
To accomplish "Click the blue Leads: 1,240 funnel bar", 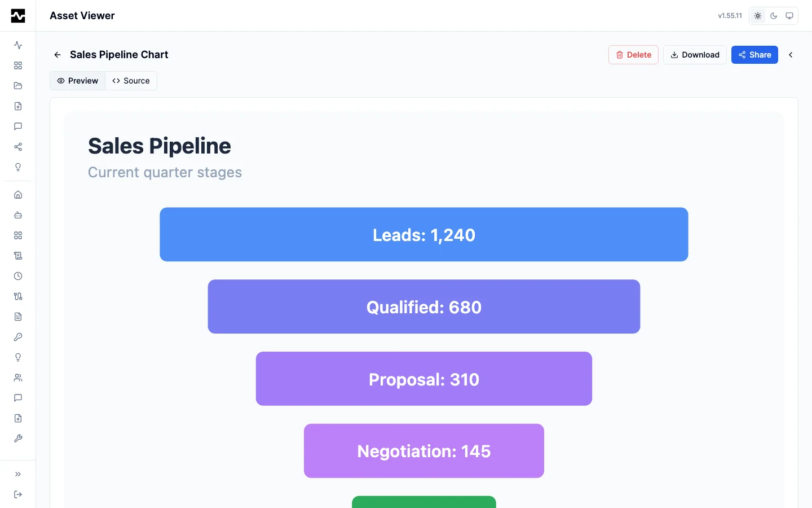I will [x=424, y=234].
